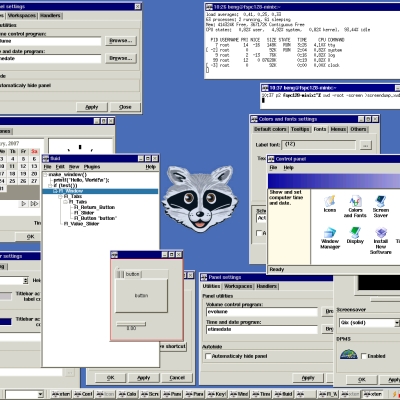Select the Utilities tab in Panel settings
Screen dimensions: 400x400
(211, 286)
